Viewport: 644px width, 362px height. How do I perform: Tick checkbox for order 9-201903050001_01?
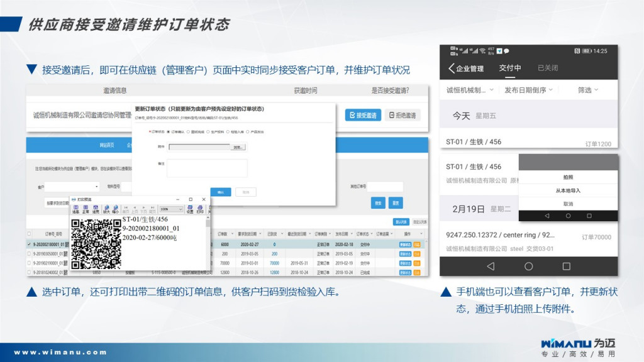pos(29,253)
